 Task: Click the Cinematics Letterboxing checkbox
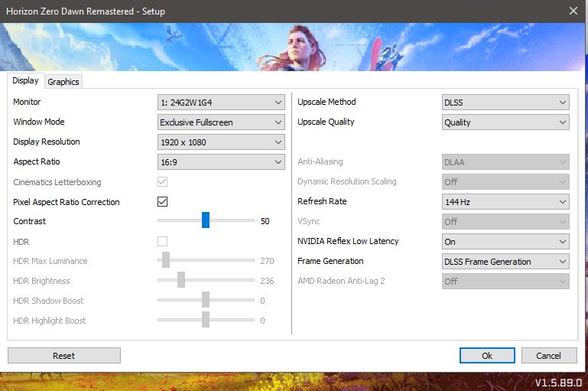tap(162, 181)
